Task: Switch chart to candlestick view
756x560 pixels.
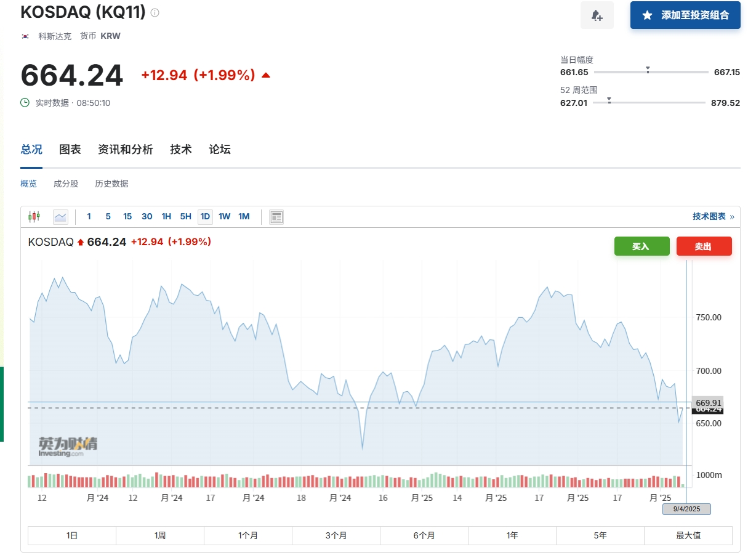Action: coord(34,216)
